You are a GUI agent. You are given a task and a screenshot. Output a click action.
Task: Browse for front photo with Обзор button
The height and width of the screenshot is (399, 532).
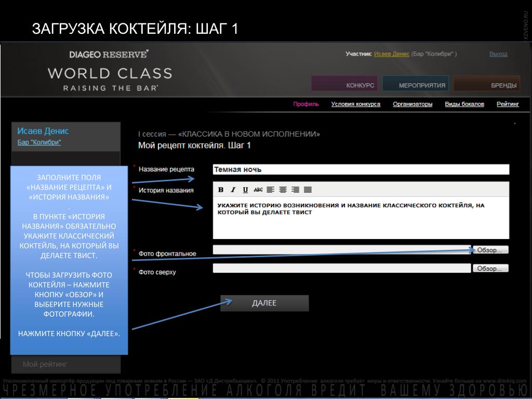490,250
